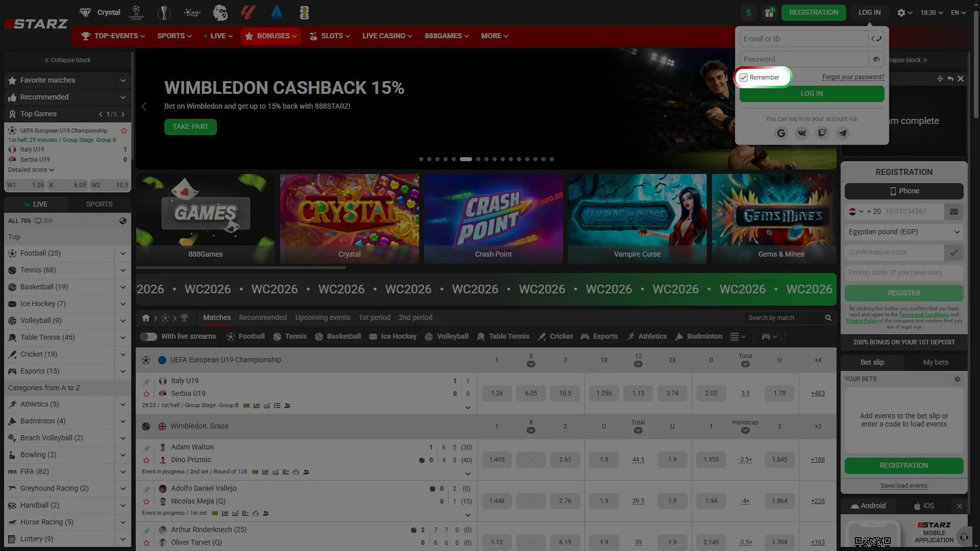Pin the Adam Walton match
Image resolution: width=980 pixels, height=551 pixels.
(146, 448)
